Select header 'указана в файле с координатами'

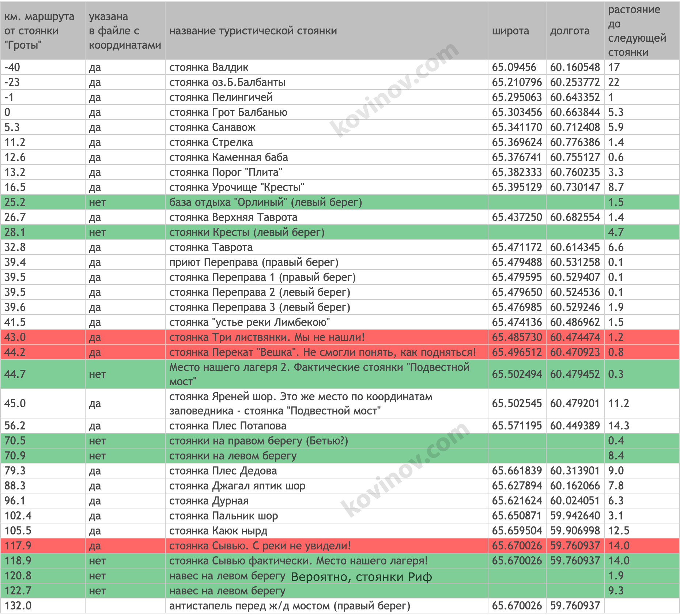[125, 31]
